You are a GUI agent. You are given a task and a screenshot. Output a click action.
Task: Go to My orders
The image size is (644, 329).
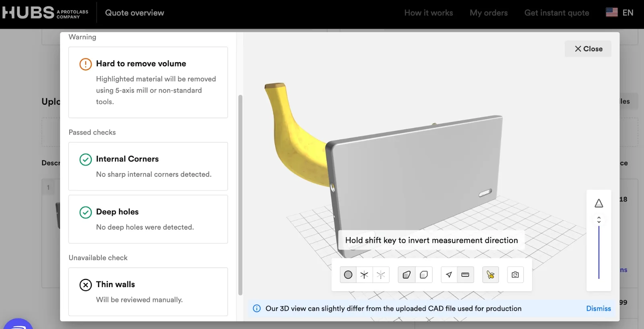(x=489, y=13)
